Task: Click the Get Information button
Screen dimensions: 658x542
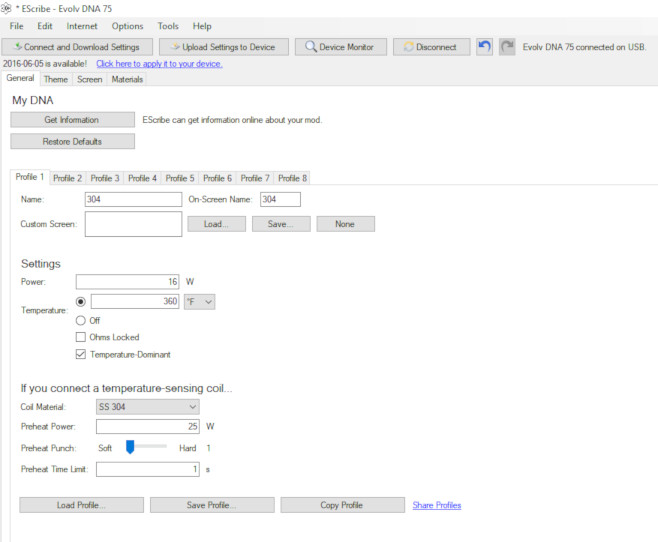Action: 71,120
